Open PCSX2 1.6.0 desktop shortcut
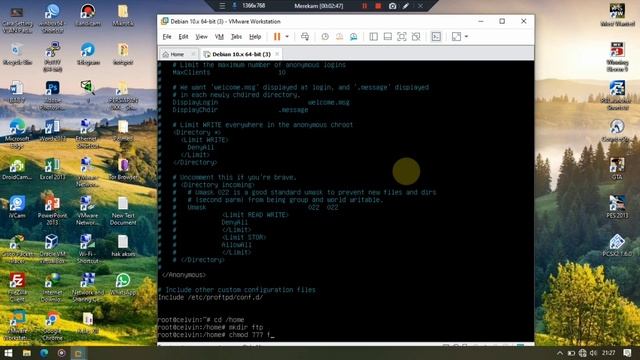This screenshot has width=640, height=360. pyautogui.click(x=617, y=246)
